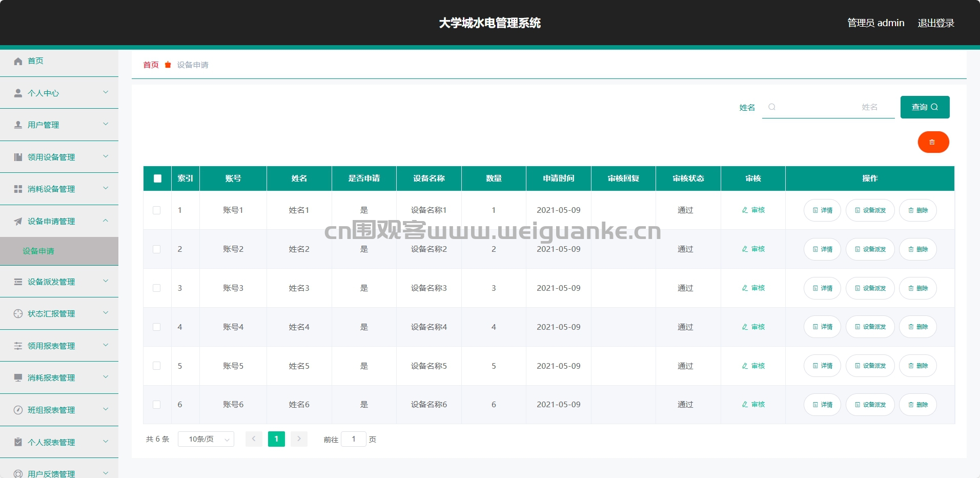
Task: Click the 用户管理 user icon
Action: (18, 125)
